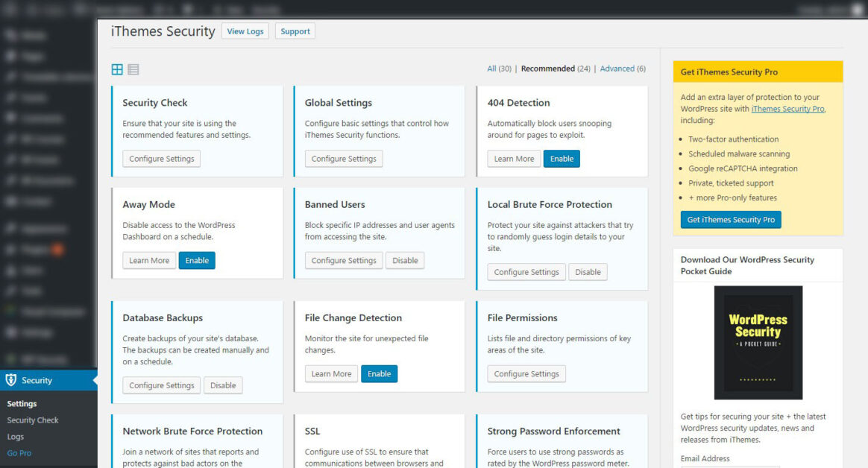Image resolution: width=868 pixels, height=468 pixels.
Task: Enable File Change Detection module
Action: (x=380, y=374)
